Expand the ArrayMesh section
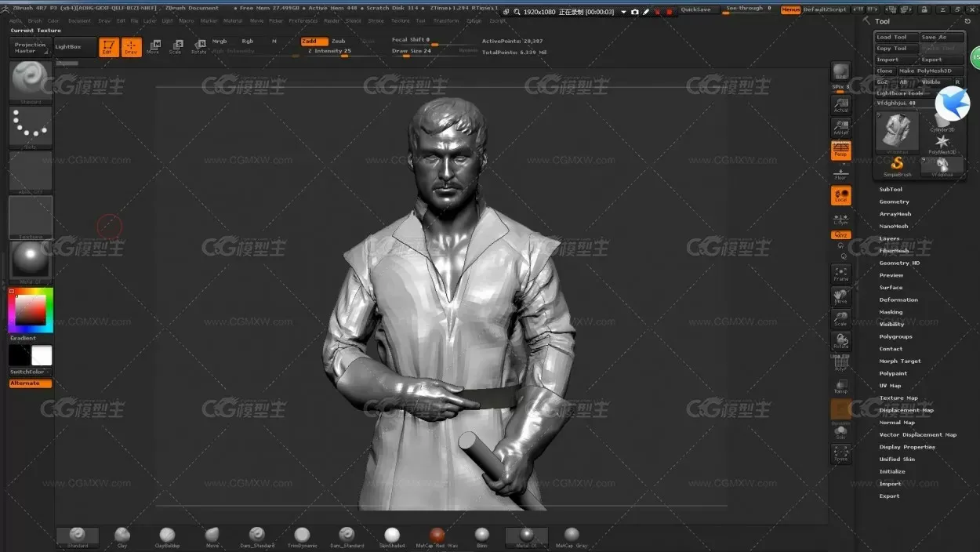This screenshot has width=980, height=552. [895, 214]
